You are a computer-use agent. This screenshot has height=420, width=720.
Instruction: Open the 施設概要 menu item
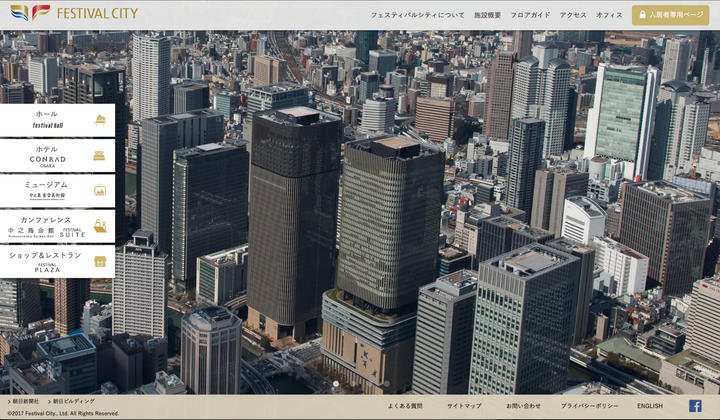coord(487,15)
